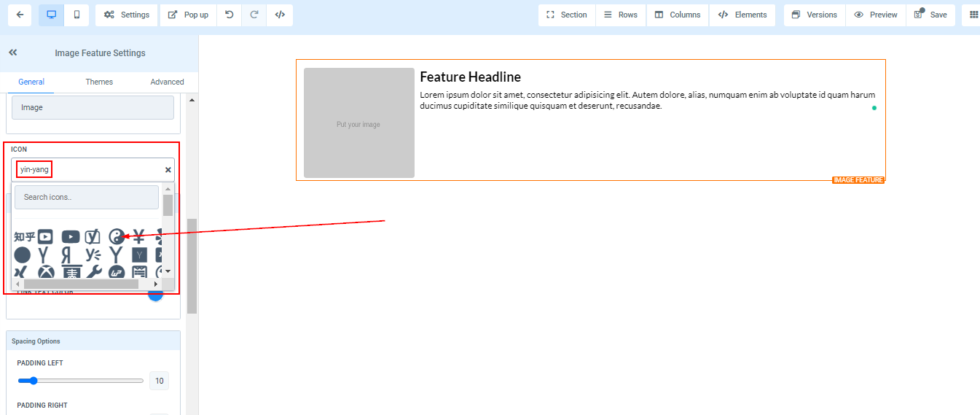This screenshot has width=980, height=415.
Task: Open the code editor icon beside redo
Action: click(280, 15)
